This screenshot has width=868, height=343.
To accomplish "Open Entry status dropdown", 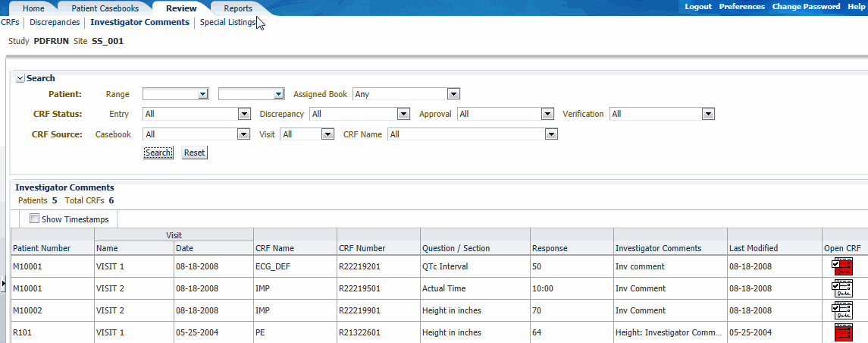I will (x=244, y=114).
